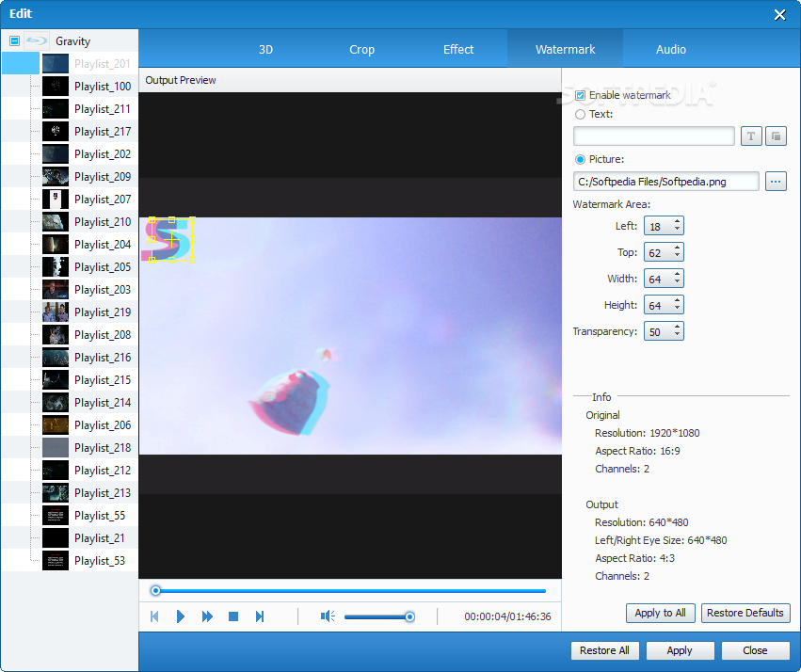Increase the Top watermark value
The height and width of the screenshot is (672, 801).
tap(678, 248)
